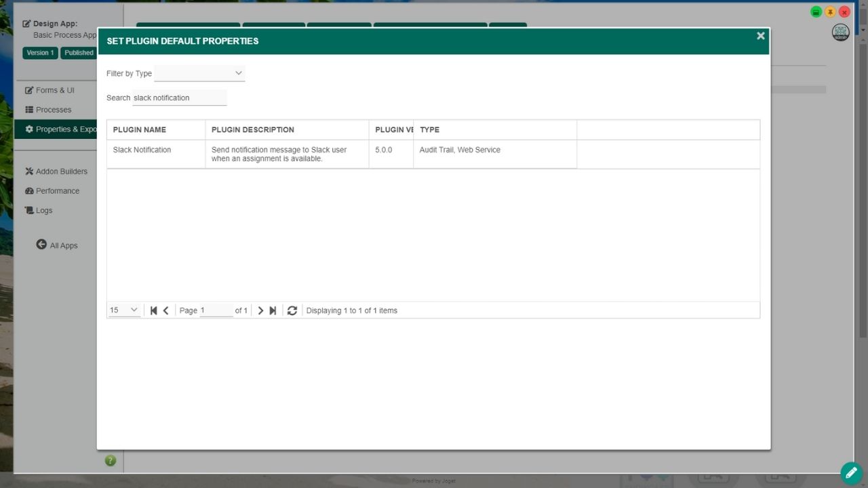Expand the rows per page dropdown
The height and width of the screenshot is (488, 868).
tap(124, 310)
